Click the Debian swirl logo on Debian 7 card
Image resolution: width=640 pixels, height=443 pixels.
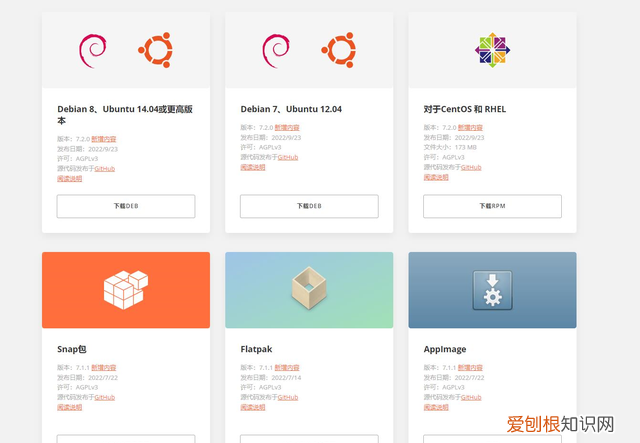(276, 51)
